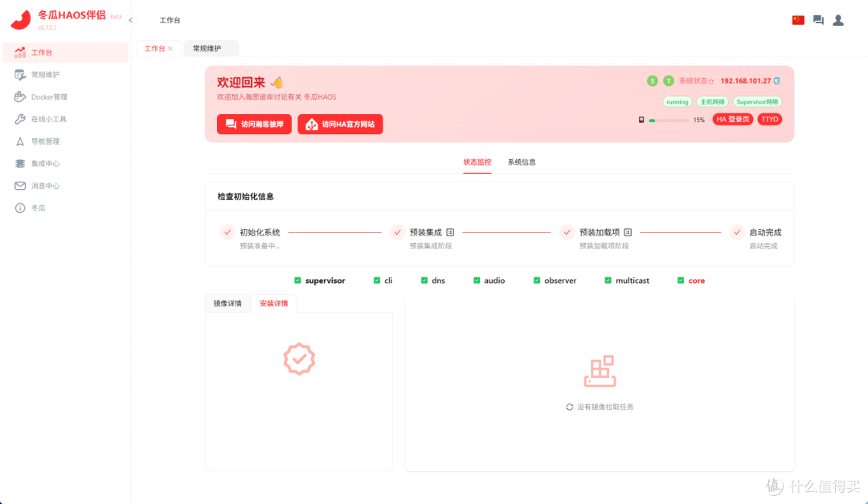Screen dimensions: 868x504
Task: Close the 工作台 page tab
Action: pyautogui.click(x=170, y=49)
